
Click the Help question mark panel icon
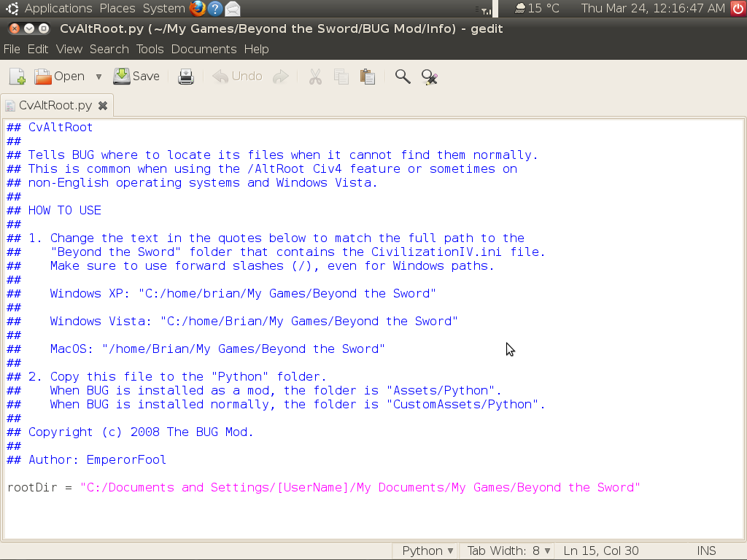tap(215, 8)
